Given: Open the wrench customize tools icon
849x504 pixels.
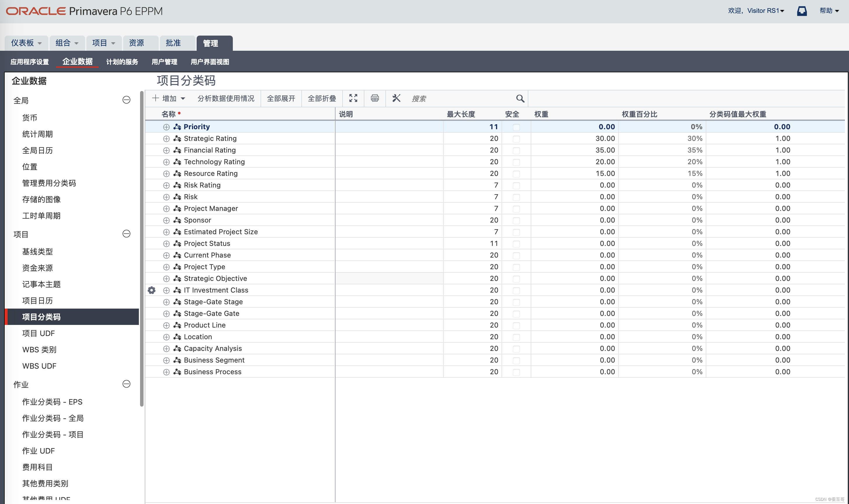Looking at the screenshot, I should 396,98.
